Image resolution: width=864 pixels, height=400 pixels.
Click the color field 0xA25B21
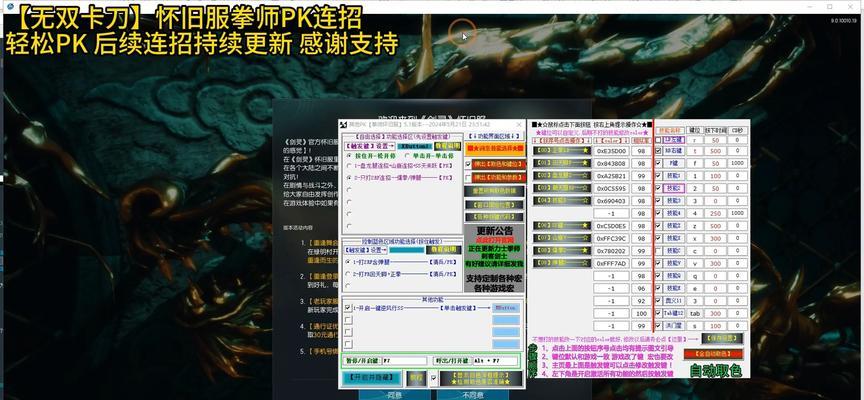(611, 176)
